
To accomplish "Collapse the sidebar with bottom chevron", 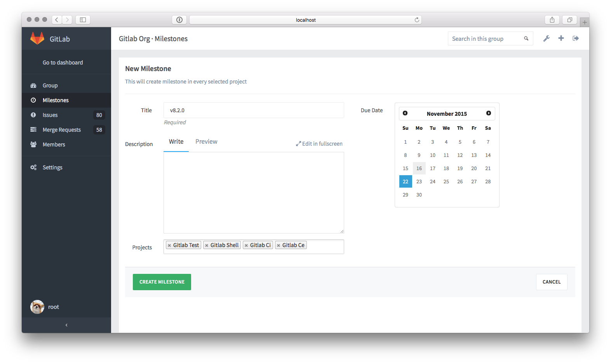I will tap(66, 325).
